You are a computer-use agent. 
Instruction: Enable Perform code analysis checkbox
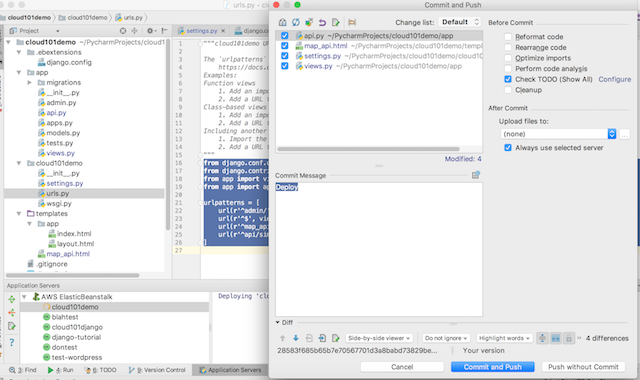tap(508, 69)
